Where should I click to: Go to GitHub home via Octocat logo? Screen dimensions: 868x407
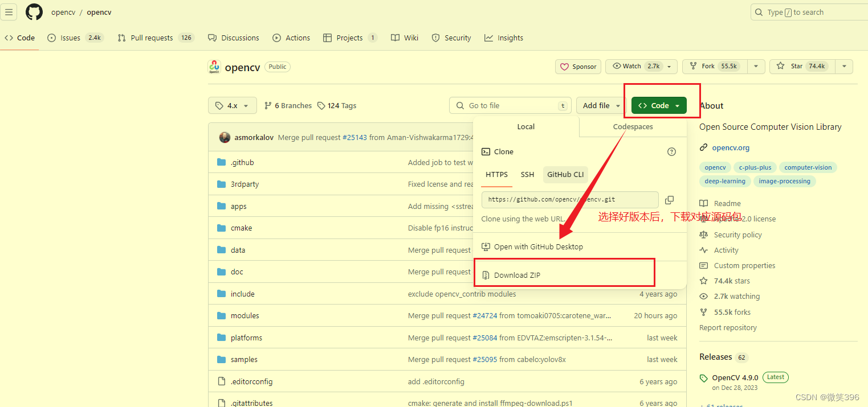coord(34,12)
